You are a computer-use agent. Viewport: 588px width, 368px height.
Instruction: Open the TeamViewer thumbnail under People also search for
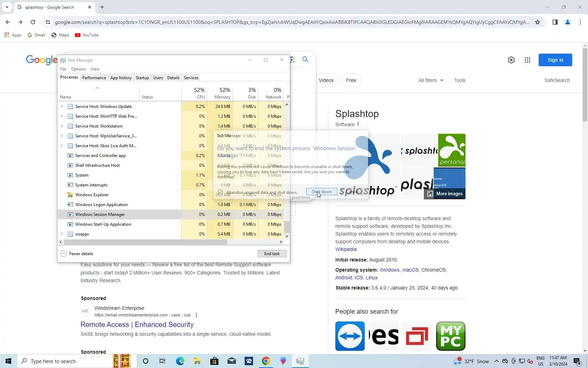pos(350,336)
